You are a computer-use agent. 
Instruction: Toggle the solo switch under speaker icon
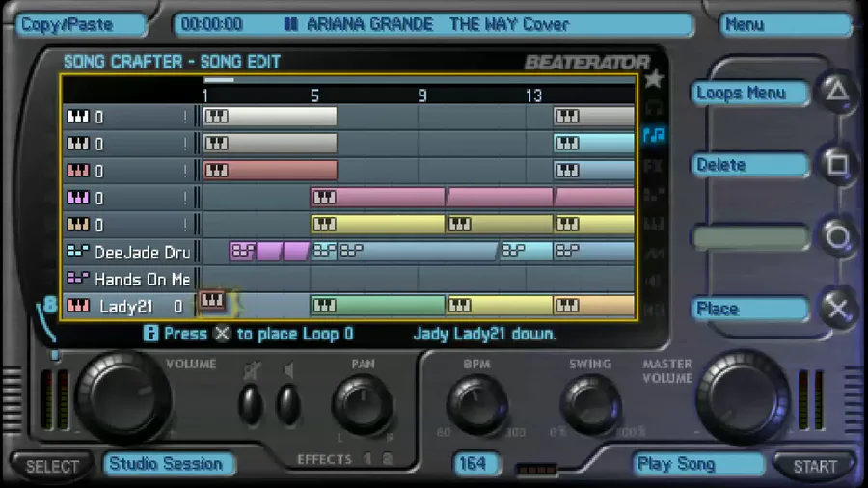(287, 406)
